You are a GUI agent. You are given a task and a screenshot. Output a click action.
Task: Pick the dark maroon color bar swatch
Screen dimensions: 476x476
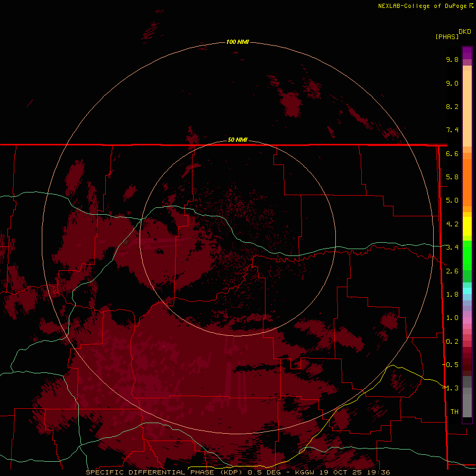pos(467,362)
